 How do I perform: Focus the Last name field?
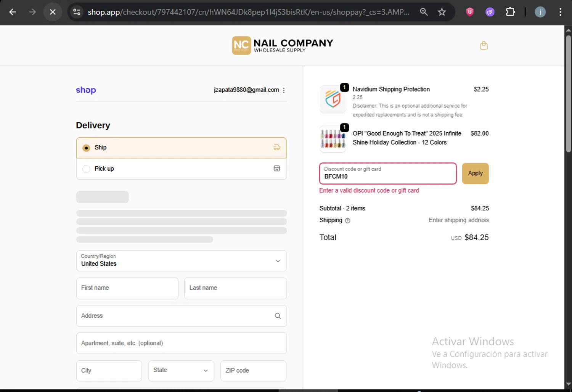[x=235, y=288]
